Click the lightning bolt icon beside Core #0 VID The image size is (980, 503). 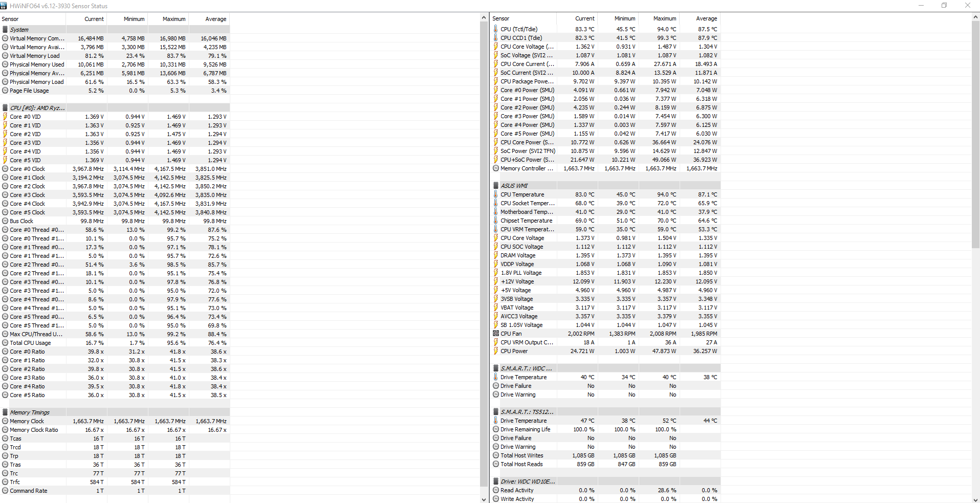pyautogui.click(x=5, y=117)
